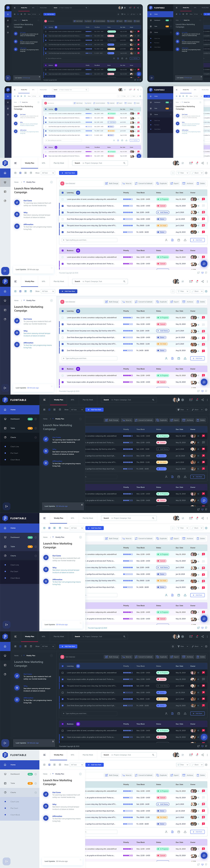Open Pie Chart item in light-sidebar mockup
Image resolution: width=210 pixels, height=868 pixels.
tap(14, 808)
